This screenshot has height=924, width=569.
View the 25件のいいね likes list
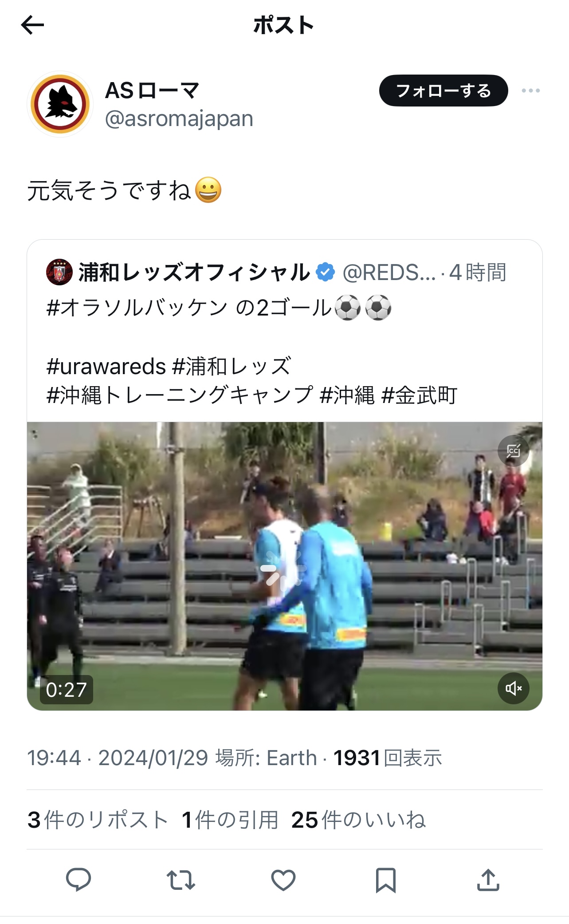click(359, 820)
